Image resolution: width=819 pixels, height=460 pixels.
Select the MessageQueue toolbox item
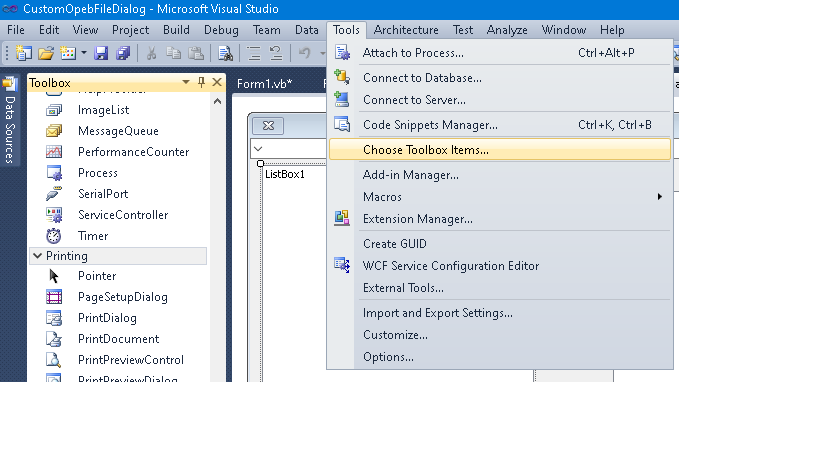tap(118, 131)
